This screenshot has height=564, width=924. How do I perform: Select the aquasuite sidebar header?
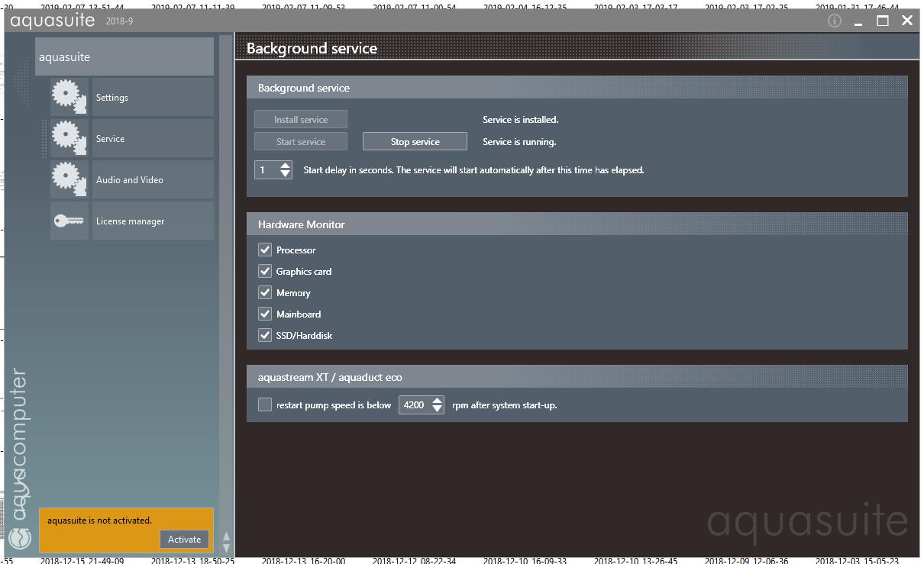[124, 56]
